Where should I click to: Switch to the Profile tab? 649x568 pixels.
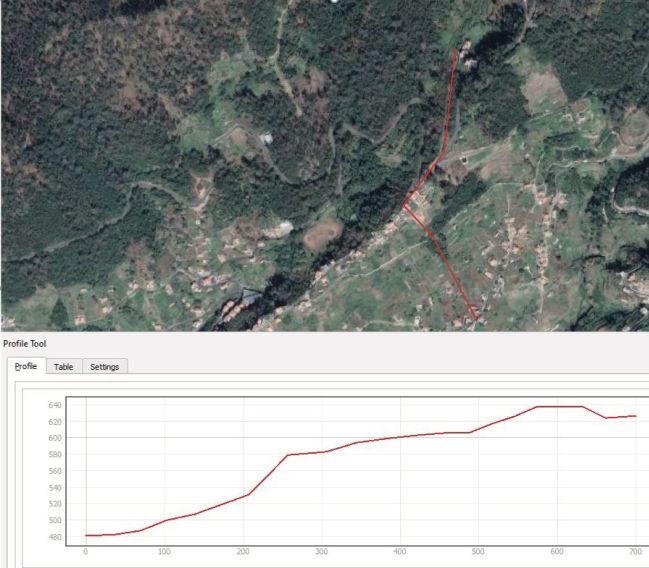26,366
